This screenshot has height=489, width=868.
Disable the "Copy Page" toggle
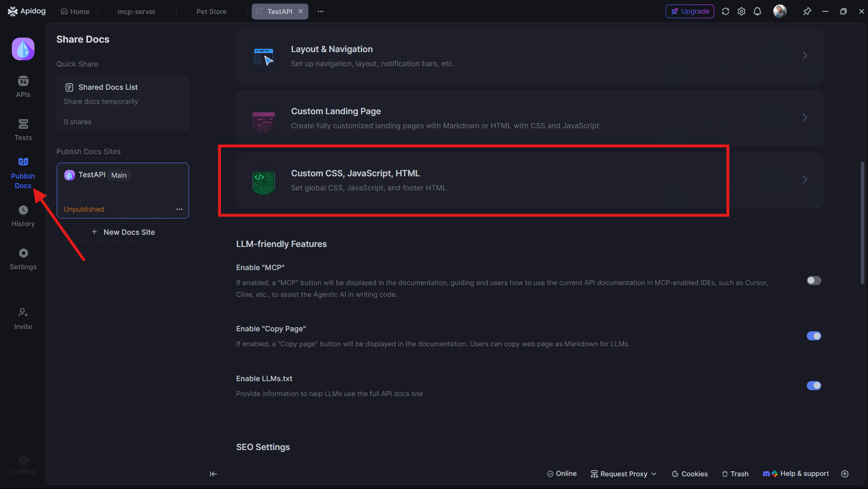[x=814, y=336]
